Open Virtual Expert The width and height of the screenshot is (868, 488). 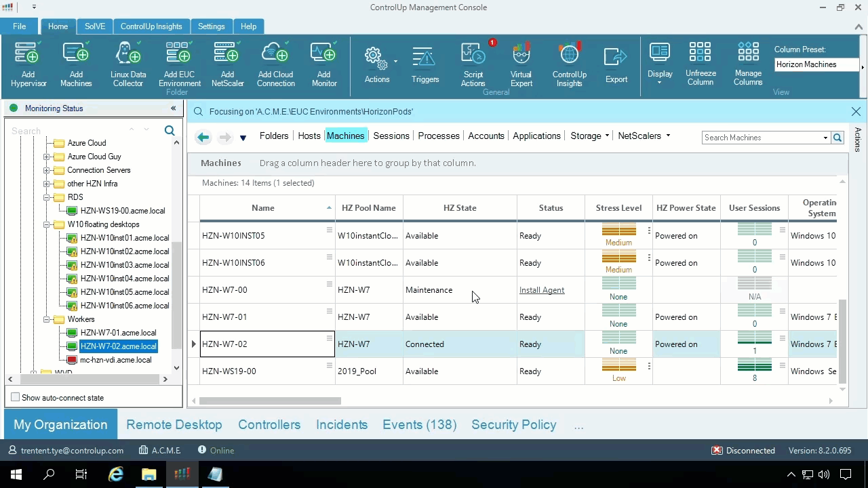[x=521, y=64]
